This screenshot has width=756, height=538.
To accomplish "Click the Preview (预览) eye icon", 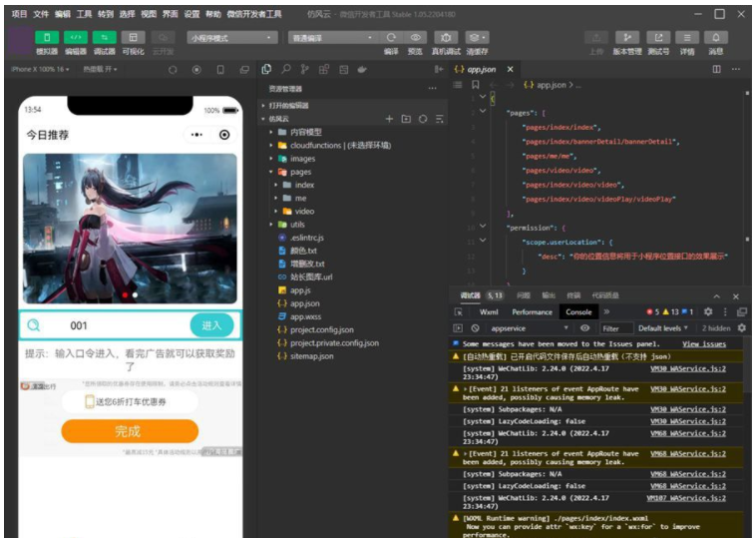I will pos(416,38).
